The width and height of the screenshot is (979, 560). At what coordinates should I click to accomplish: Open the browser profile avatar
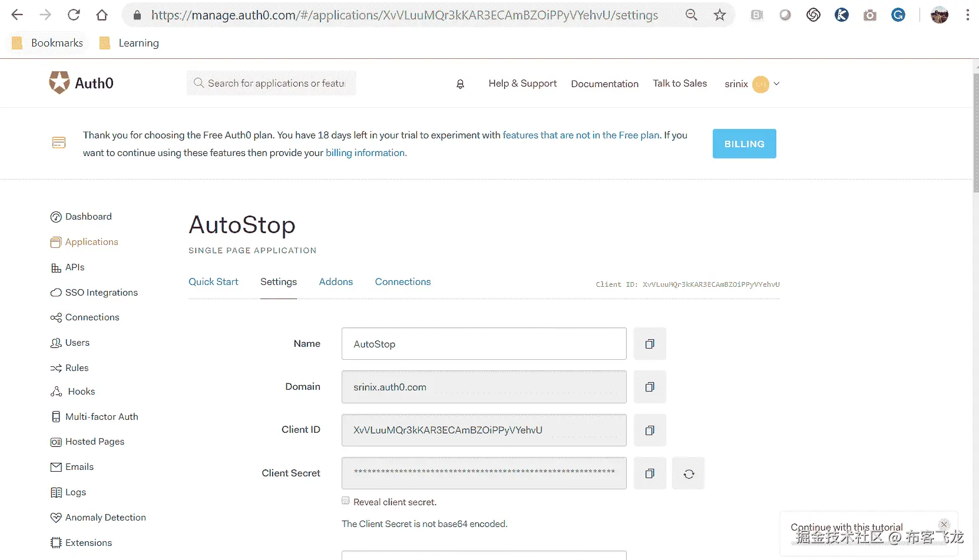[x=940, y=15]
